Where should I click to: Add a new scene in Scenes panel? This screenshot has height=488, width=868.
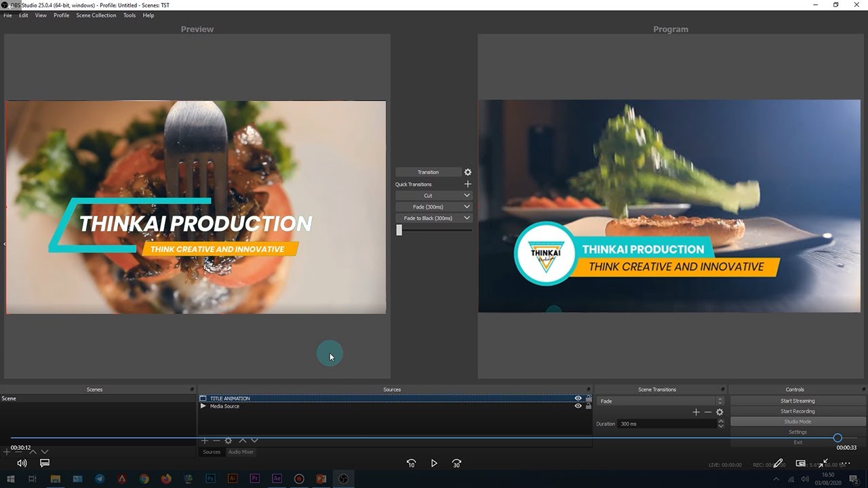click(x=7, y=451)
